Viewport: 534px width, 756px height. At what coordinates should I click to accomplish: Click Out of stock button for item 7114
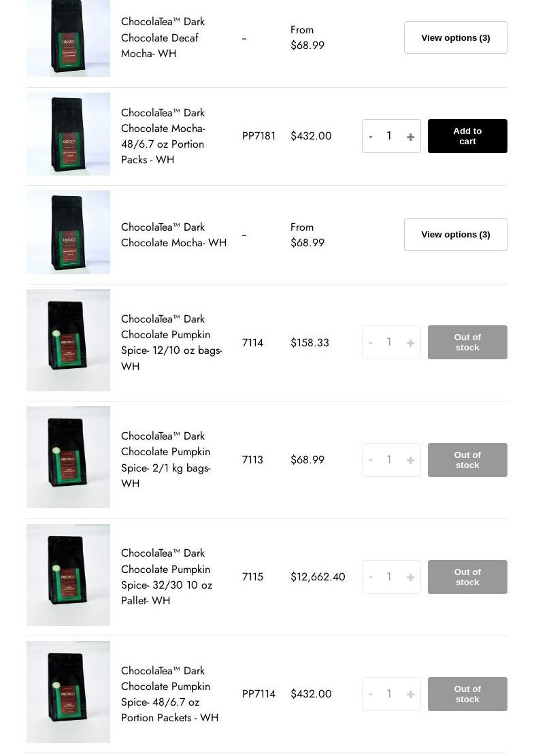pyautogui.click(x=467, y=342)
